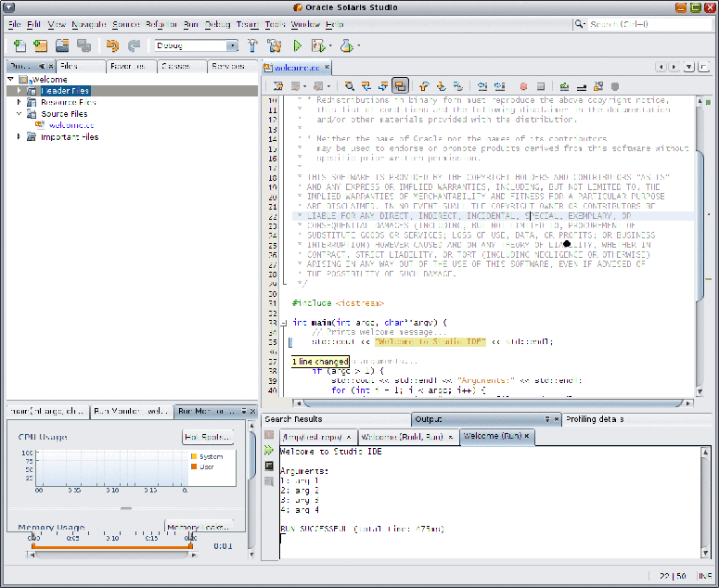Click the Hot Spots button

[x=207, y=437]
